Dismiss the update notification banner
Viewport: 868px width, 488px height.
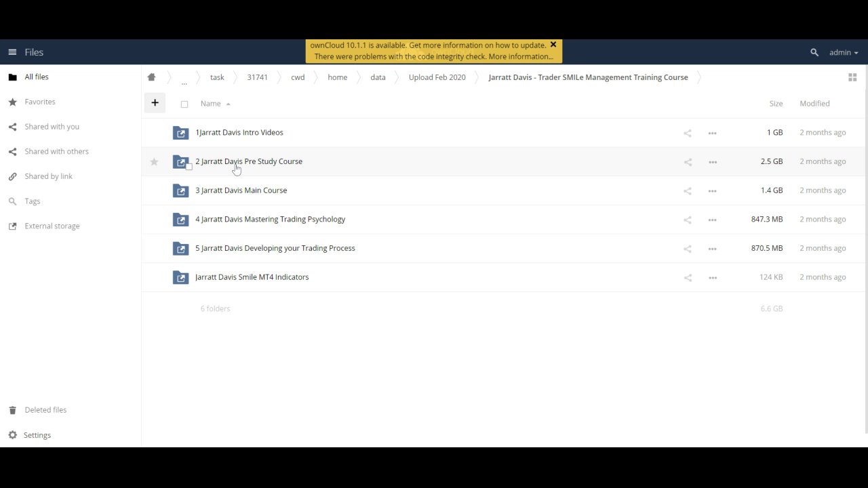[553, 45]
